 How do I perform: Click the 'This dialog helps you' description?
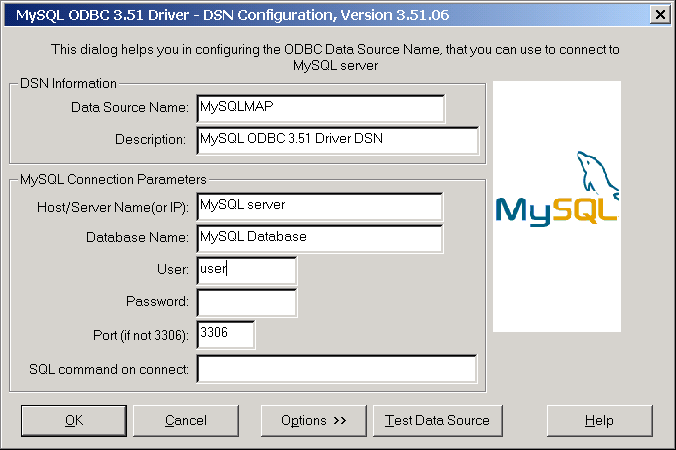click(335, 57)
